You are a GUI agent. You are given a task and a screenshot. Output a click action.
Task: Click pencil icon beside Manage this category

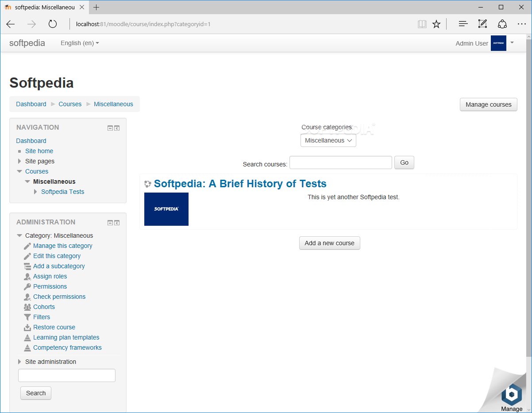click(27, 246)
